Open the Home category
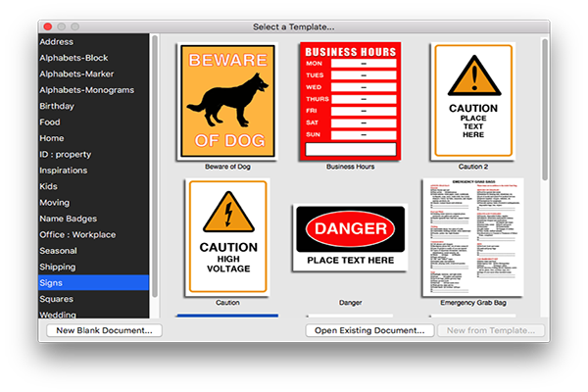Viewport: 588px width, 392px height. tap(93, 138)
